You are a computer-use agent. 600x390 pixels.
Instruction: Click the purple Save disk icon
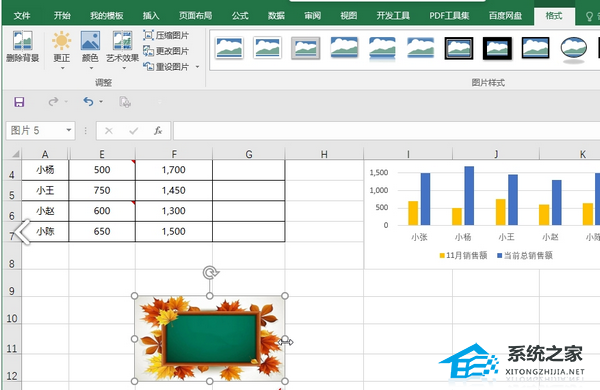(x=19, y=102)
